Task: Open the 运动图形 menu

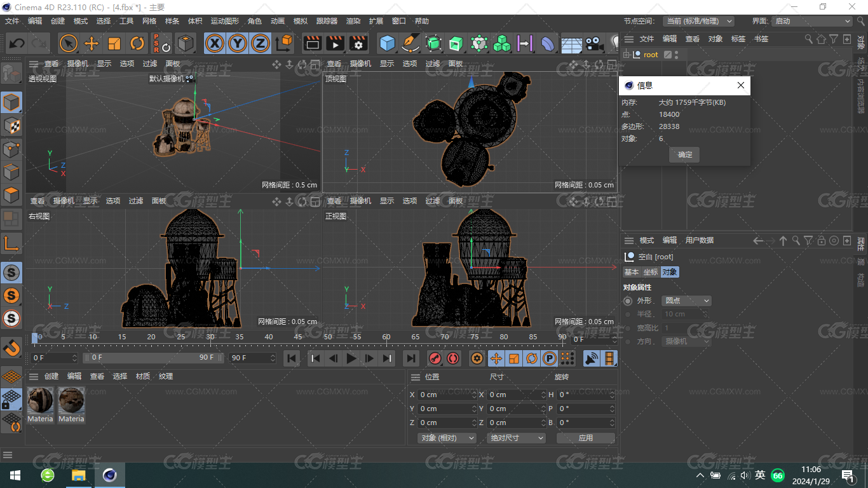Action: click(x=225, y=21)
